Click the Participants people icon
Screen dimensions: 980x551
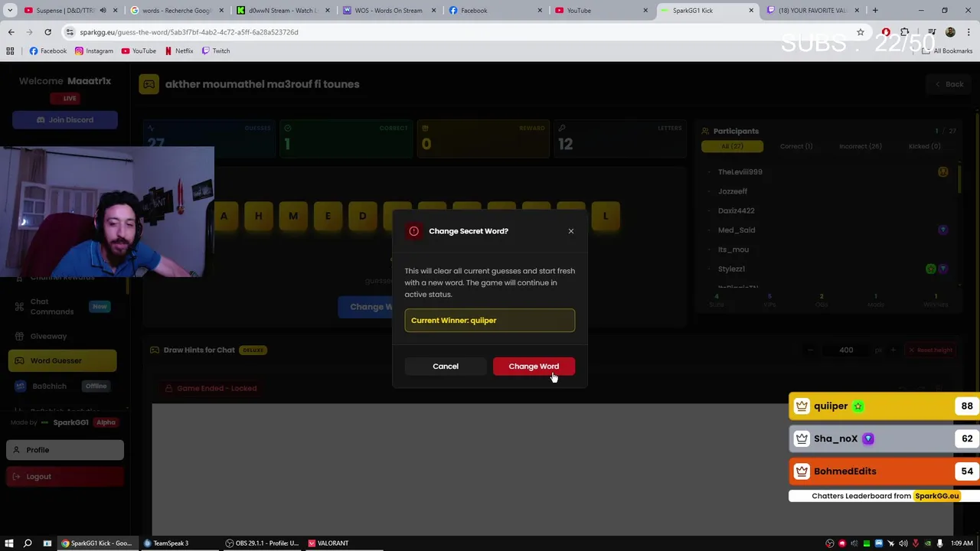click(x=706, y=131)
